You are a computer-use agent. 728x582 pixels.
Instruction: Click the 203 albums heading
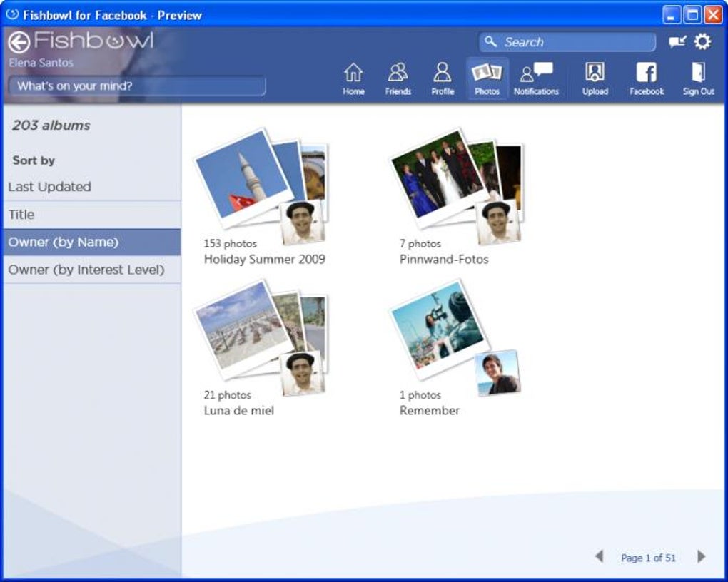pyautogui.click(x=51, y=126)
